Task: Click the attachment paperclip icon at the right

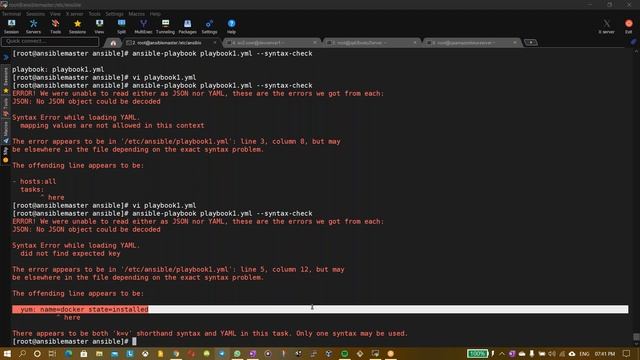Action: coord(633,42)
